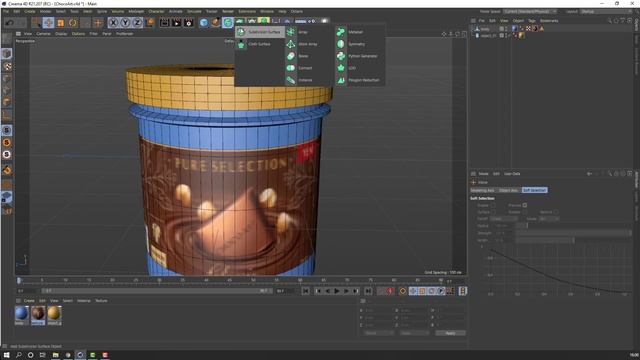Open Windows Start menu
Screen dimensions: 640x360
tap(6, 355)
